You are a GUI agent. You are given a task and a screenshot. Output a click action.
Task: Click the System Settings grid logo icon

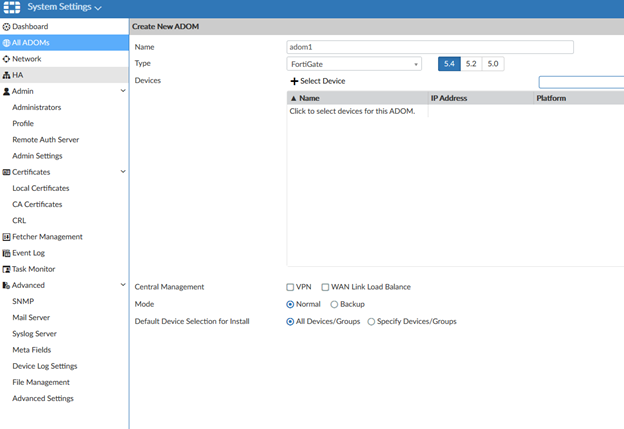(x=14, y=8)
